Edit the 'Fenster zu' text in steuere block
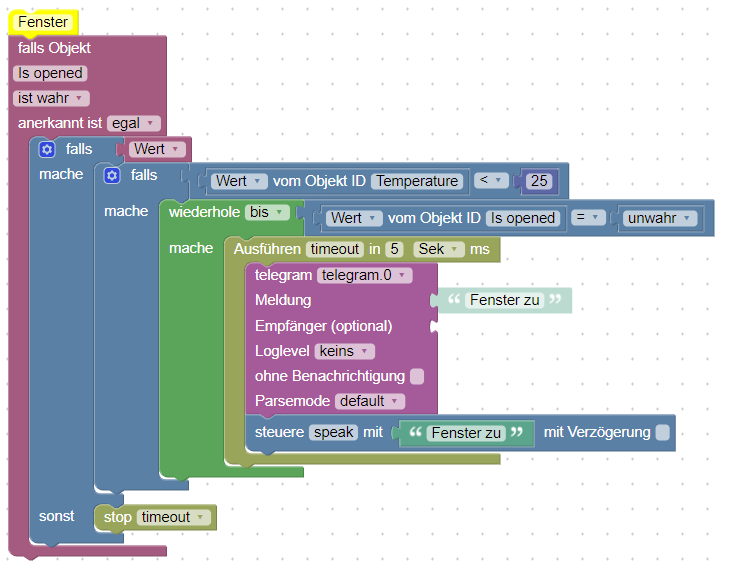The image size is (729, 568). (466, 433)
